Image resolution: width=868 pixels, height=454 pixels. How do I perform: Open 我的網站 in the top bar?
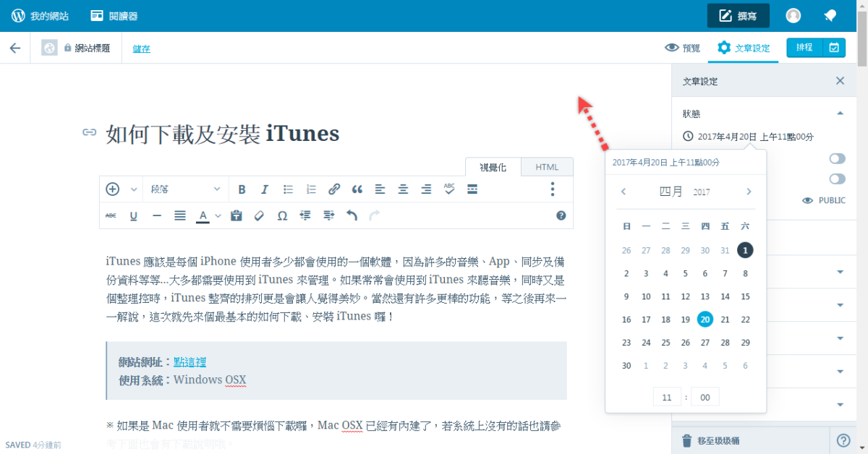pos(40,16)
